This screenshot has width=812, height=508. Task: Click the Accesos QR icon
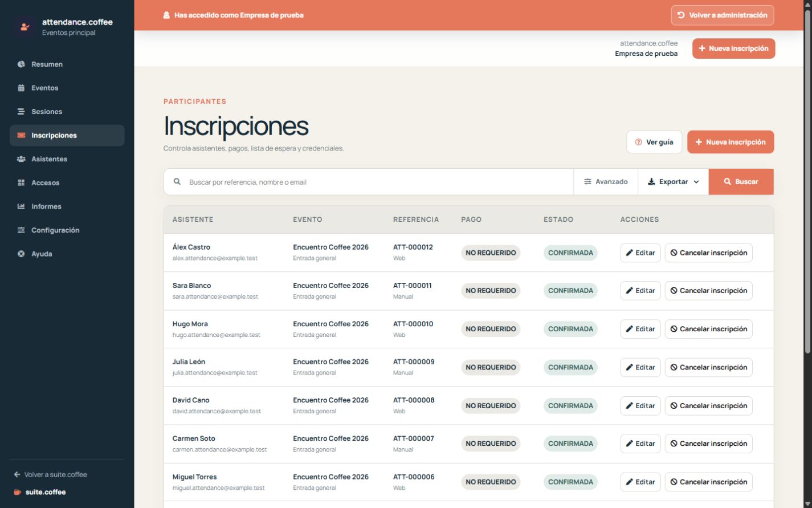[x=21, y=182]
